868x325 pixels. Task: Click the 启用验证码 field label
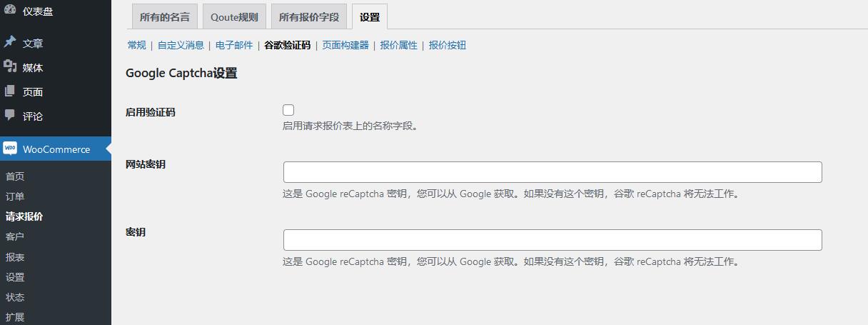151,111
